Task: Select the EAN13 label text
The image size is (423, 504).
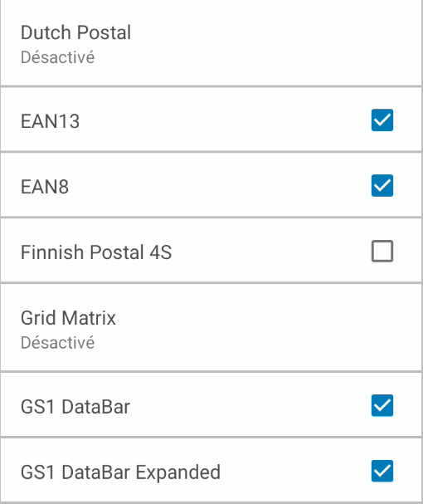Action: (50, 121)
